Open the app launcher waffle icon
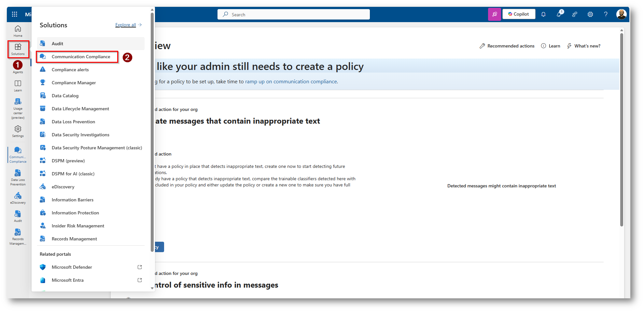 [14, 14]
